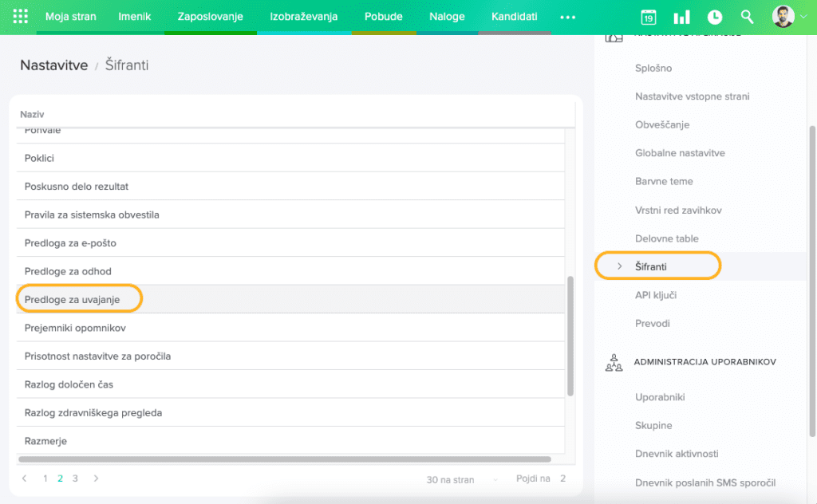Switch to the Izobraževanja tab
The height and width of the screenshot is (504, 817).
(303, 17)
